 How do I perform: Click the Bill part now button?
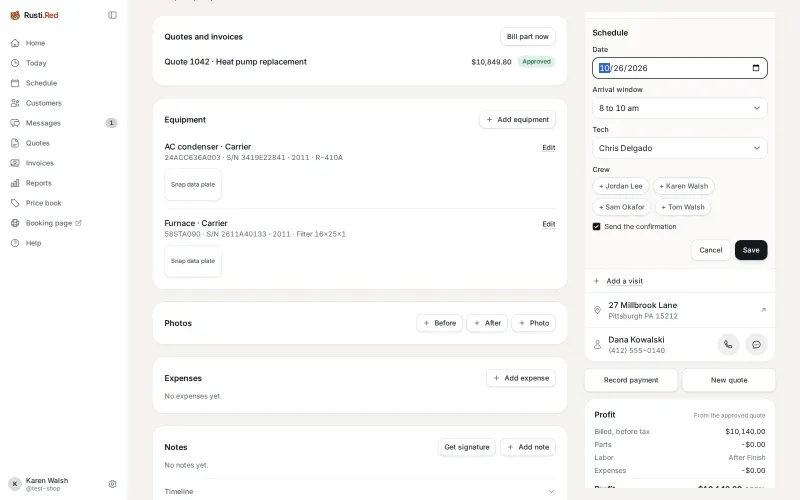pyautogui.click(x=528, y=37)
